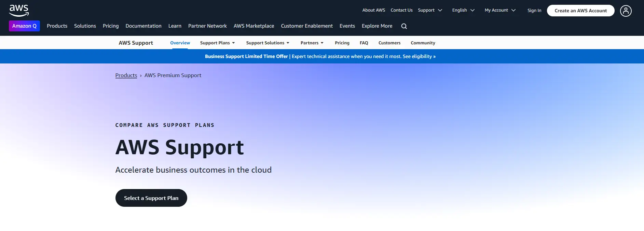
Task: Open the Community tab
Action: (423, 43)
